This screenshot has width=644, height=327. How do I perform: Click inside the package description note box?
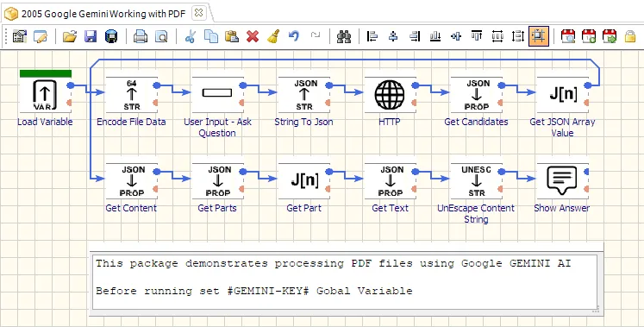coord(345,282)
